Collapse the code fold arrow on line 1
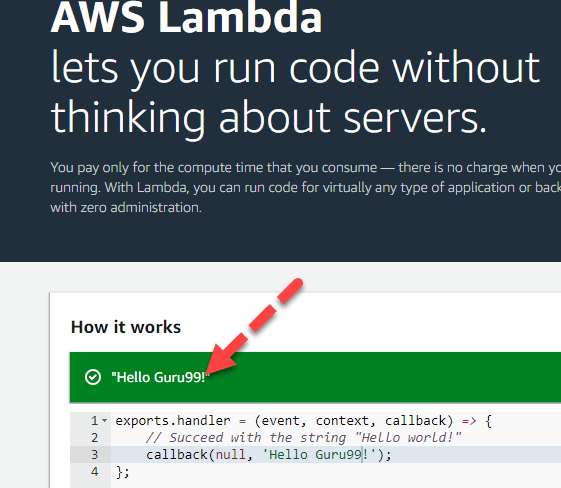 point(104,421)
